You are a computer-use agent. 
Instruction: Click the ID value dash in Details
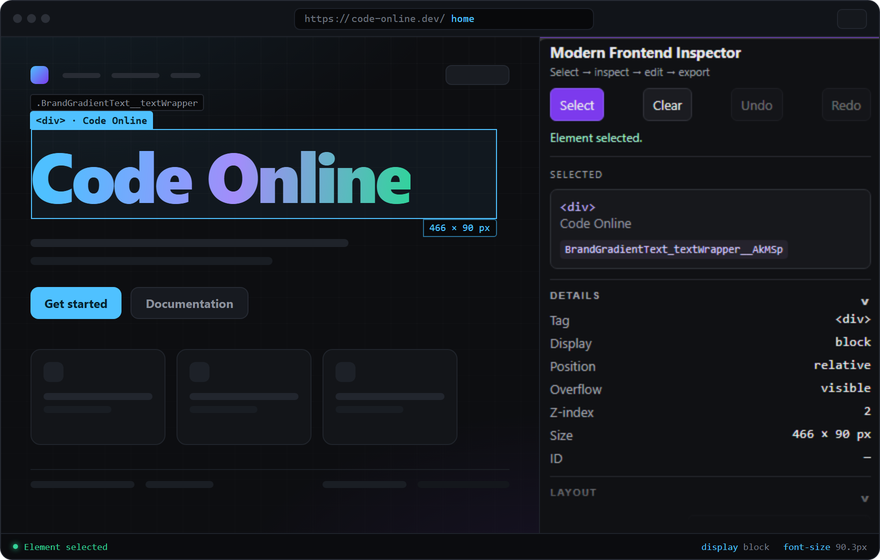tap(867, 457)
